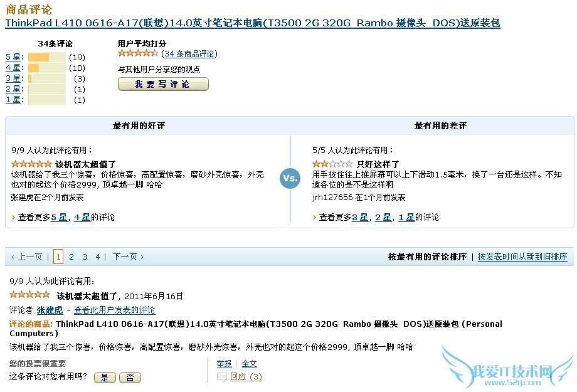Image resolution: width=577 pixels, height=392 pixels.
Task: Filter reviews by 4 星 rating link
Action: pos(13,68)
